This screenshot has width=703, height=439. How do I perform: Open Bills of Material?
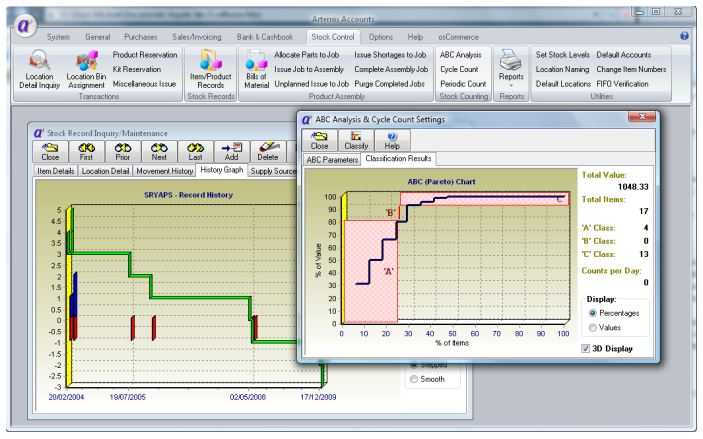click(x=256, y=69)
